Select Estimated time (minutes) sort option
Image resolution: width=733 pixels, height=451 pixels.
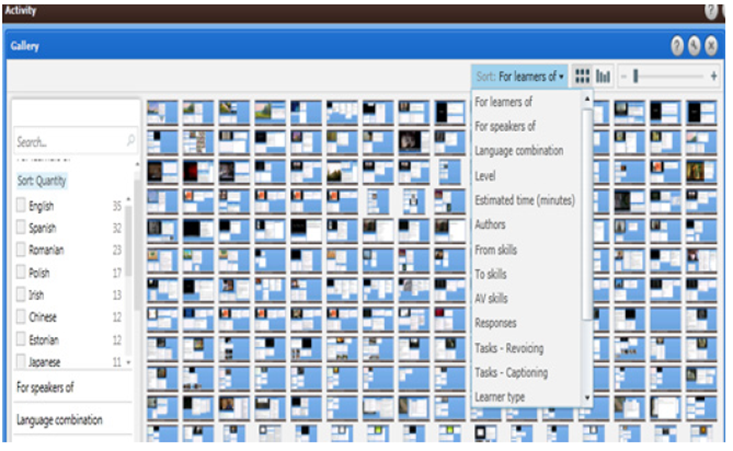[525, 200]
